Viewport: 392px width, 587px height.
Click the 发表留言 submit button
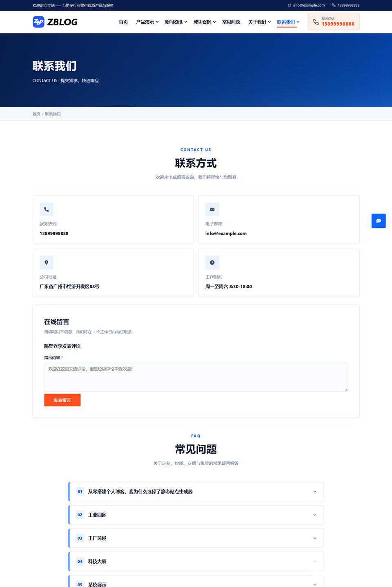[62, 400]
